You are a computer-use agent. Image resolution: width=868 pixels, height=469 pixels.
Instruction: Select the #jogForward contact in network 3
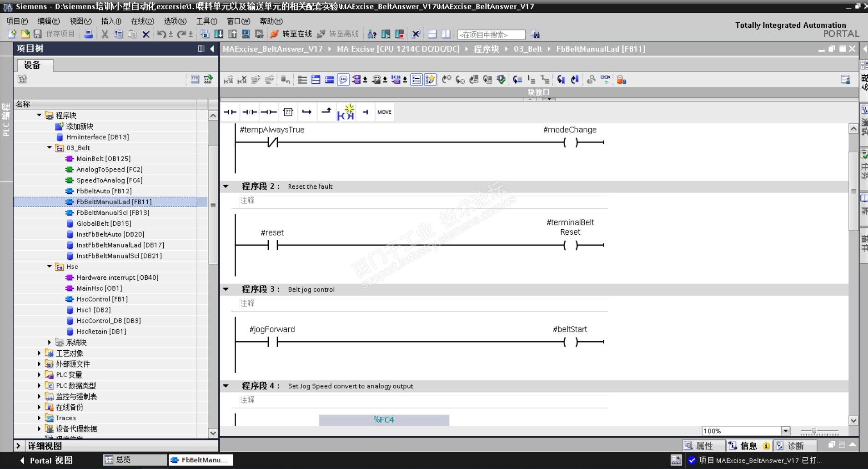click(272, 342)
